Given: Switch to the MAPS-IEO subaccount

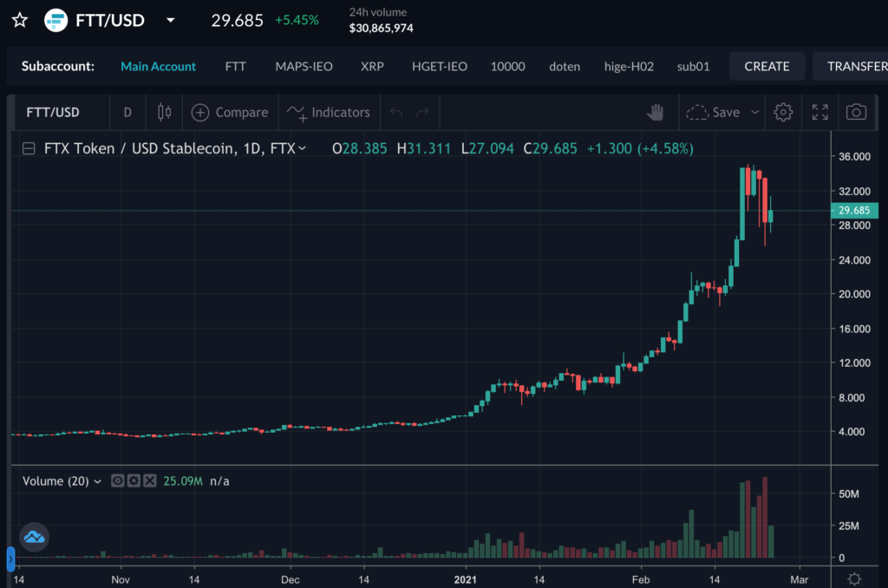Looking at the screenshot, I should [x=304, y=66].
